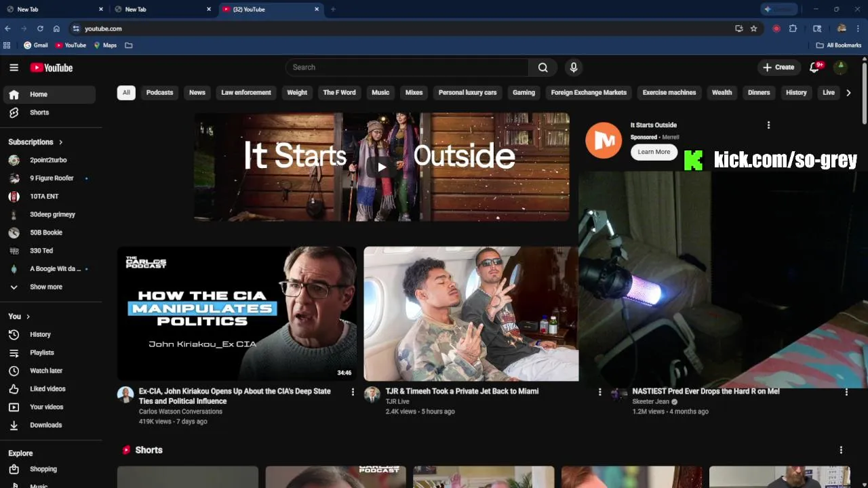Select the Gaming filter chip

pos(524,92)
